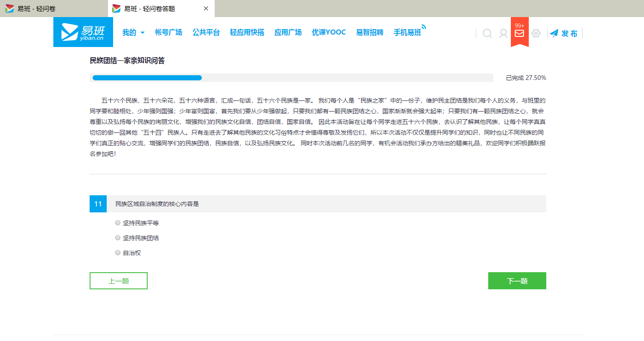Open the 优课YOOC menu item
644x341 pixels.
coord(329,32)
